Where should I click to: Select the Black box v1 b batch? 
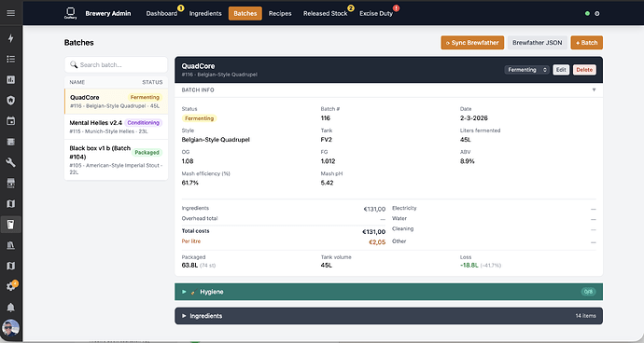pos(117,160)
